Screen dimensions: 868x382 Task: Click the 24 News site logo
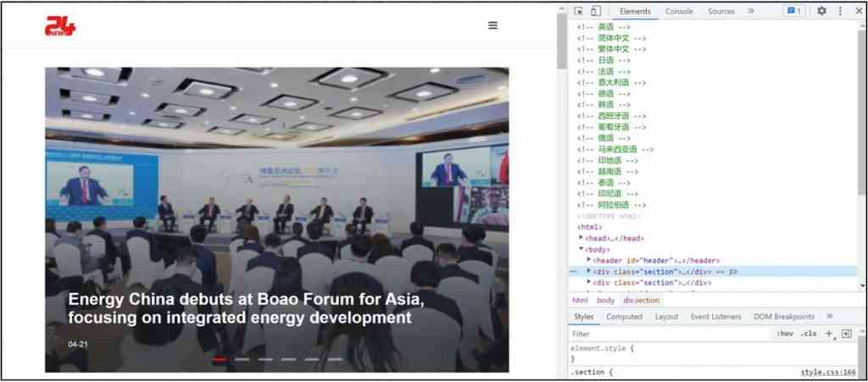pyautogui.click(x=60, y=27)
